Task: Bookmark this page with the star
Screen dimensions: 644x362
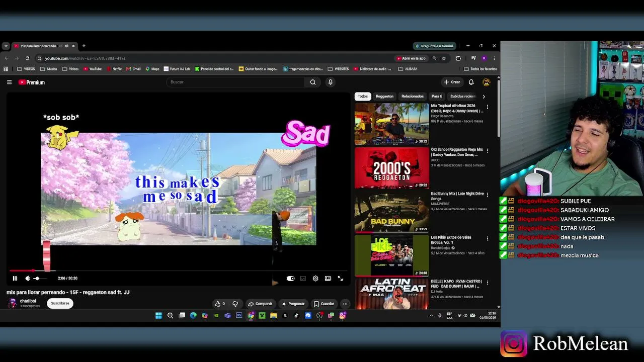Action: tap(444, 58)
